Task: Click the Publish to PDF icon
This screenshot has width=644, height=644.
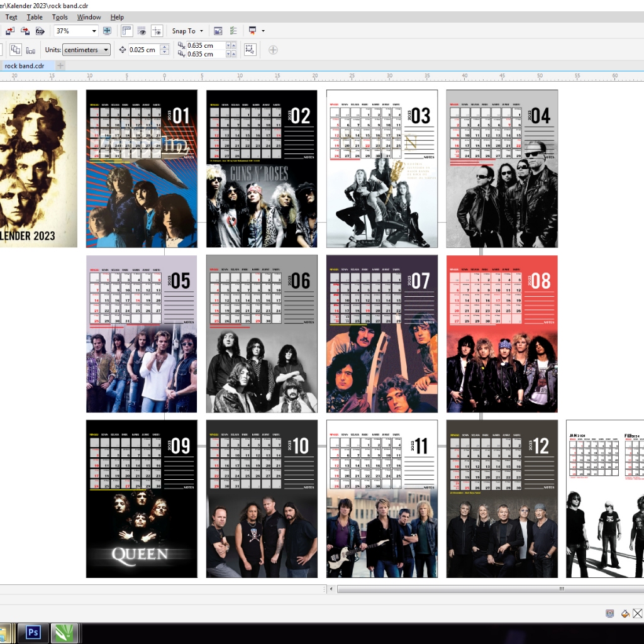Action: (40, 31)
